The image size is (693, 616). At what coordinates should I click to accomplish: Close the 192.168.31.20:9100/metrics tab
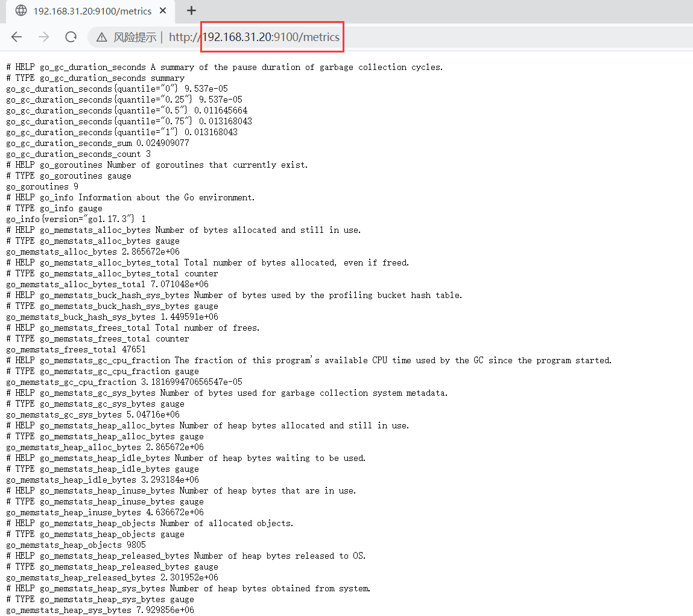click(163, 11)
